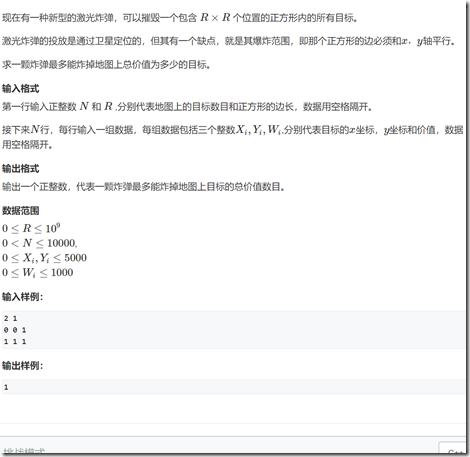
Task: Click the sentence beginning 激光炸弹的投放是通过卫星定位的
Action: pyautogui.click(x=229, y=41)
